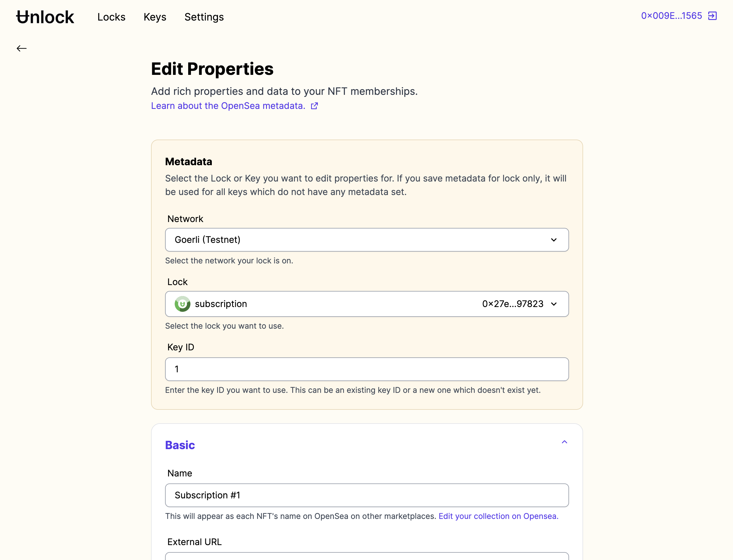
Task: Collapse the Basic properties section
Action: click(x=564, y=442)
